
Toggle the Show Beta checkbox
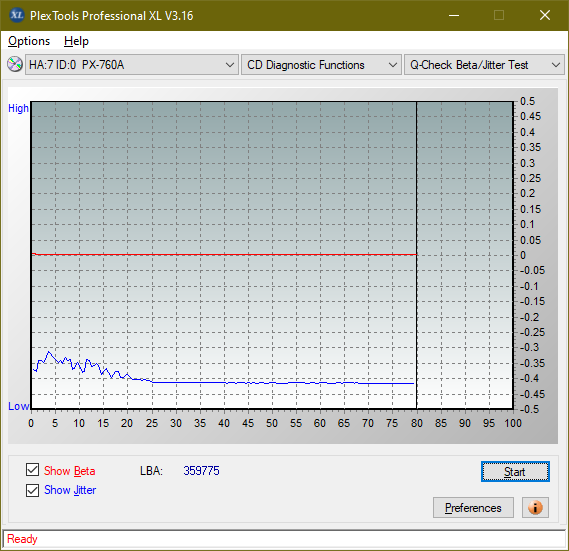click(x=32, y=469)
